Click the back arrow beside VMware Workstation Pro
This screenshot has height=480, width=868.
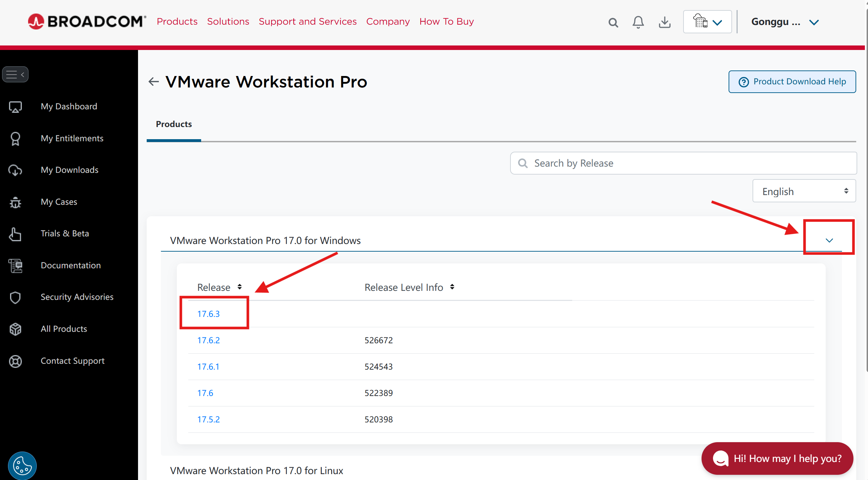(153, 82)
